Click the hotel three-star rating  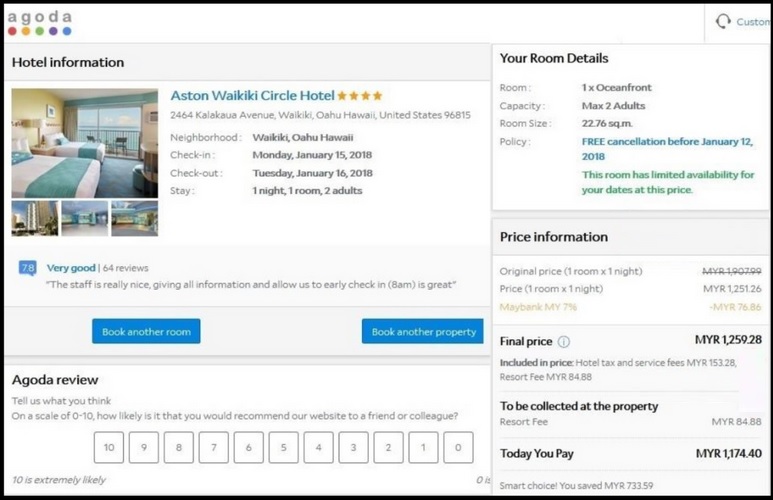click(360, 96)
